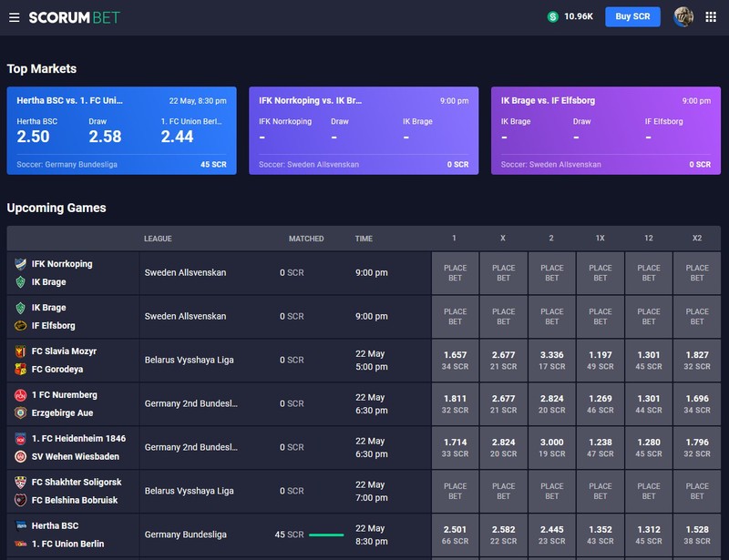The height and width of the screenshot is (560, 729).
Task: Select X2 odds 1.528 Hertha BSC match
Action: click(697, 535)
